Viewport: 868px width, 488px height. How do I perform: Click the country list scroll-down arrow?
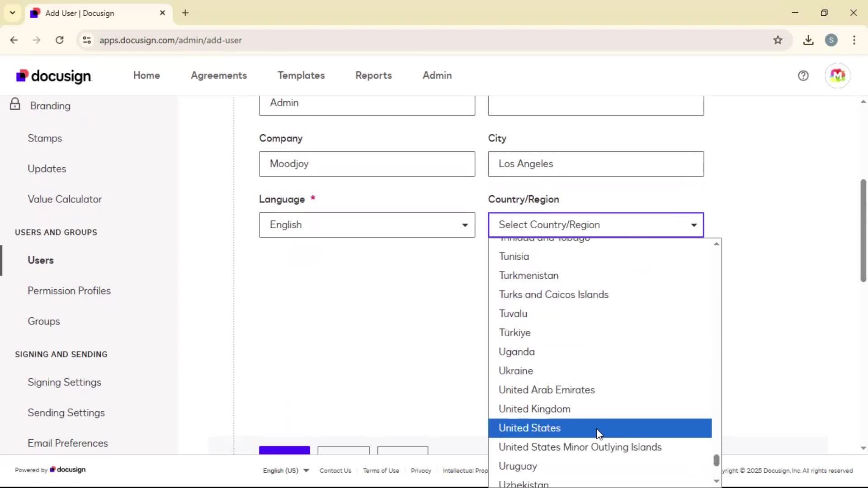[x=716, y=481]
